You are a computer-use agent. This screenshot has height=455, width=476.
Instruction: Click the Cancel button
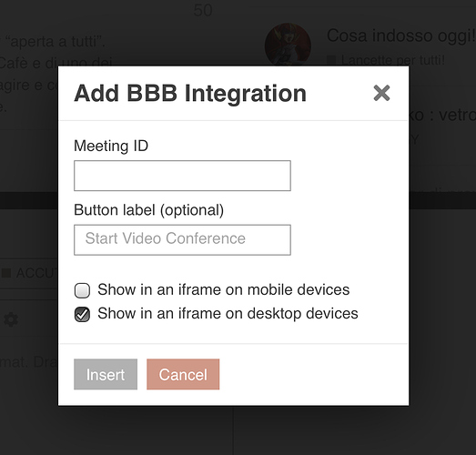click(x=183, y=374)
